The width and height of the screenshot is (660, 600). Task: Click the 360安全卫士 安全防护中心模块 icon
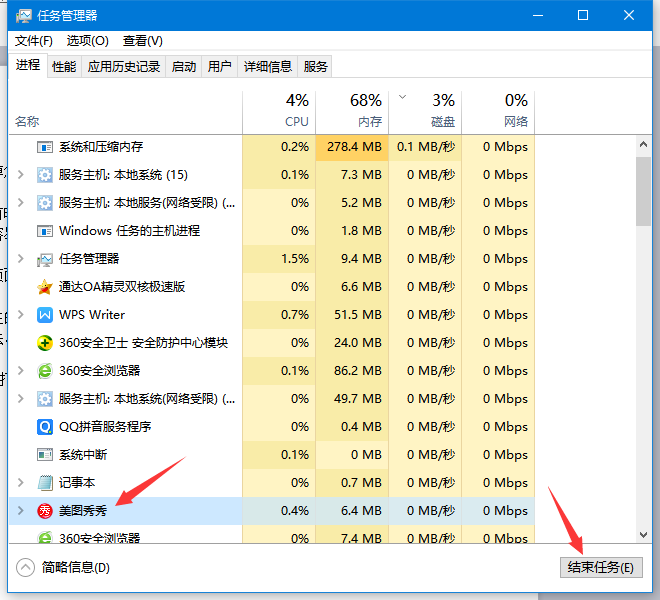tap(45, 343)
